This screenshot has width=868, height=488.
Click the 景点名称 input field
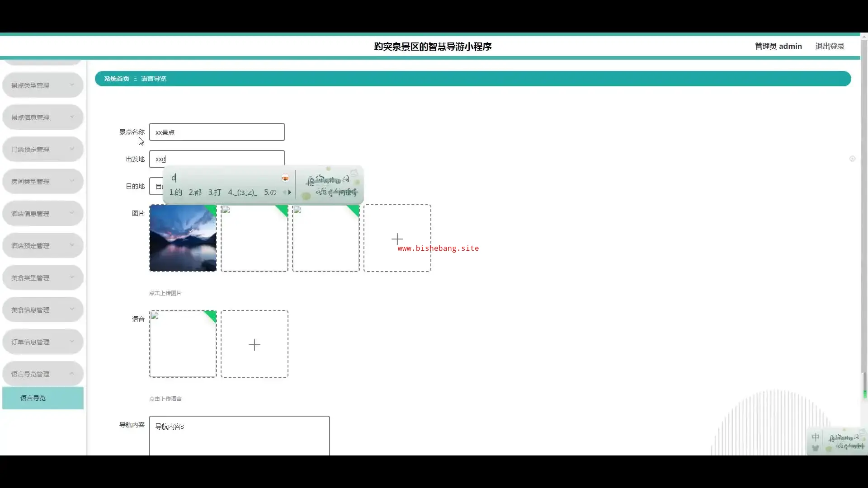click(217, 132)
